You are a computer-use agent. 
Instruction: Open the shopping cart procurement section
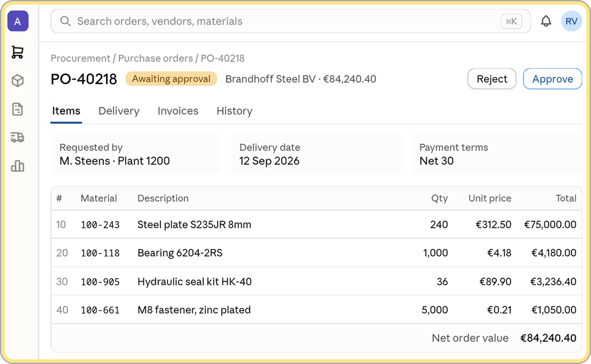click(x=18, y=52)
